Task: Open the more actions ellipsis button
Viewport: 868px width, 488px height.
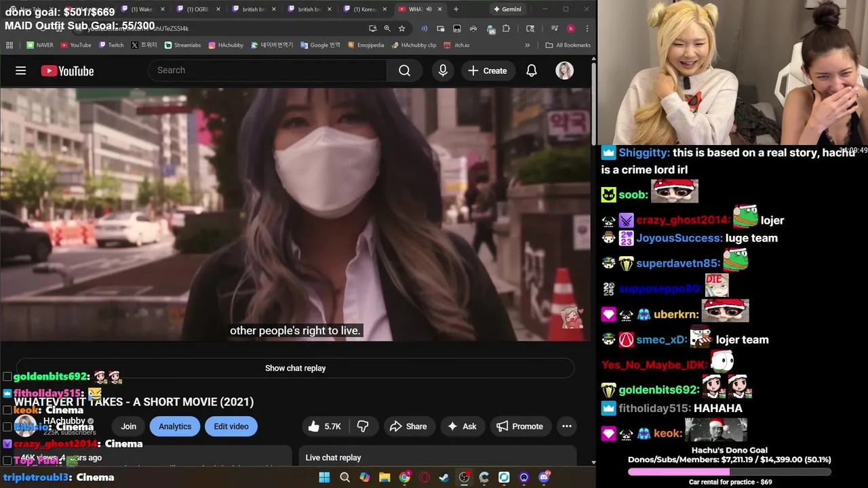Action: pos(567,426)
